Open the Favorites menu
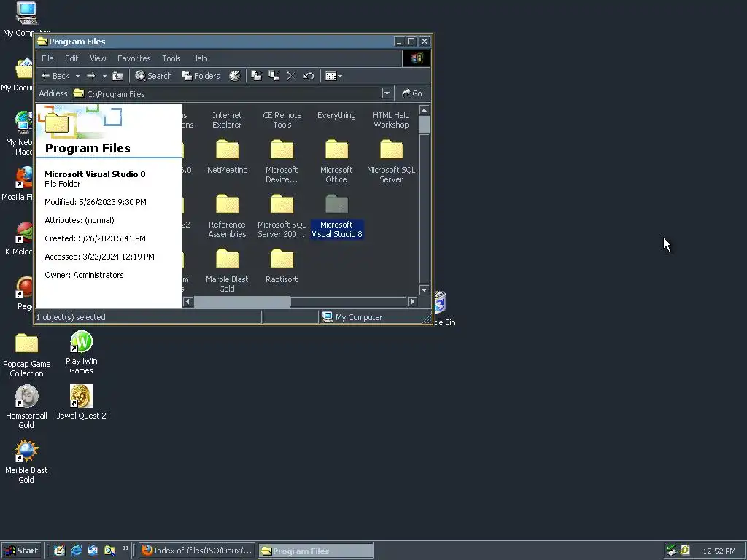 click(134, 58)
